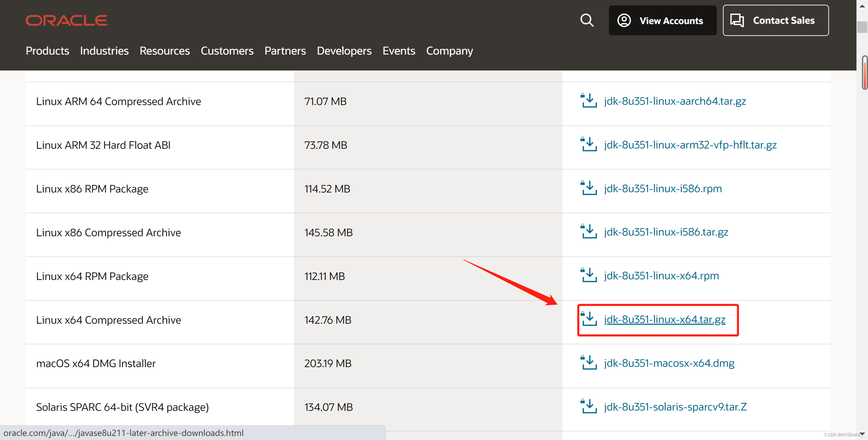Select 'Linux x86 Compressed Archive' text

108,233
